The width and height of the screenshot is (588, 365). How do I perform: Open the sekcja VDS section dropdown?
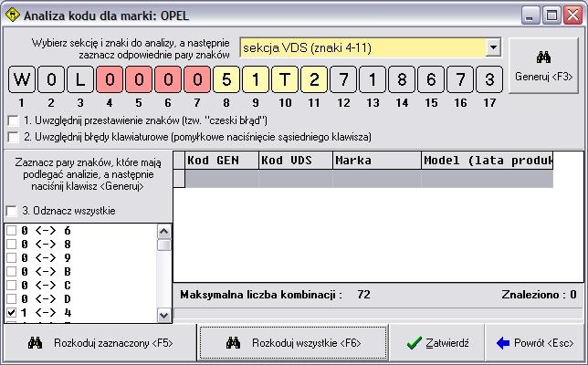(x=371, y=47)
